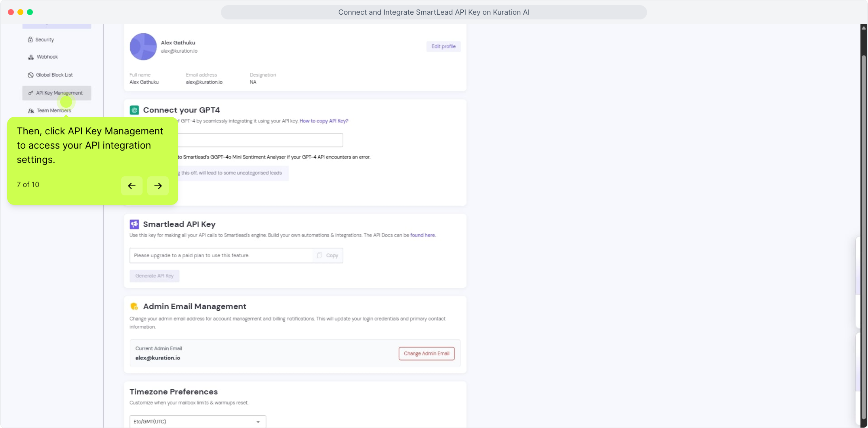Click the Change Admin Email button
The height and width of the screenshot is (428, 868).
coord(426,353)
